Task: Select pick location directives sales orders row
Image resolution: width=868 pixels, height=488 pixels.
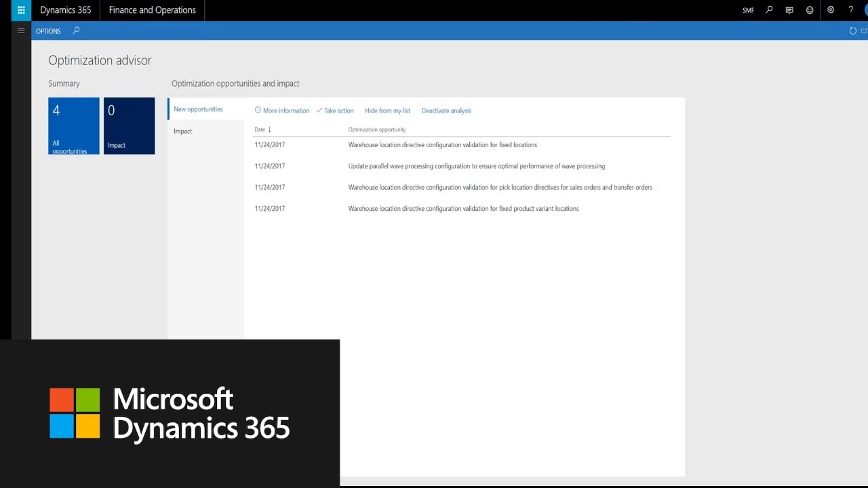Action: (x=462, y=187)
